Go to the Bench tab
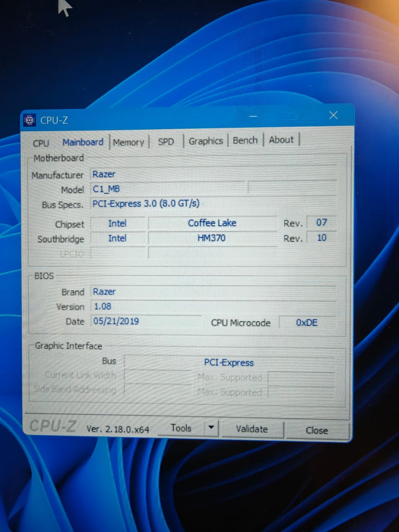This screenshot has width=399, height=532. click(x=245, y=140)
